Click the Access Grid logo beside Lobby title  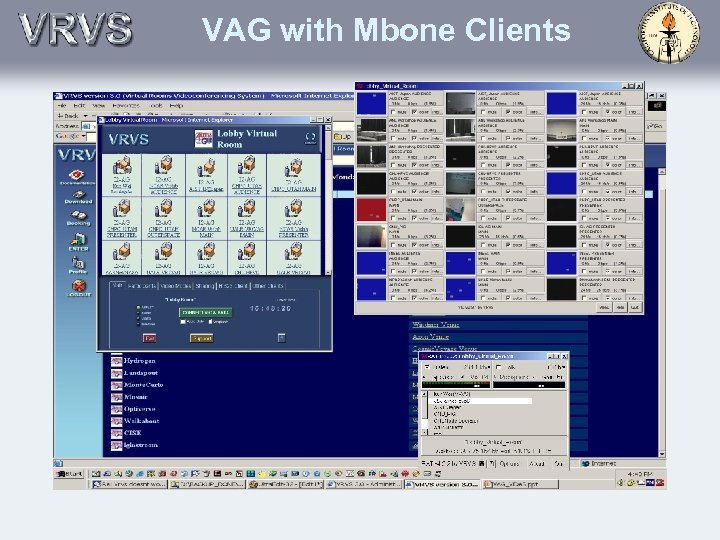pyautogui.click(x=203, y=138)
